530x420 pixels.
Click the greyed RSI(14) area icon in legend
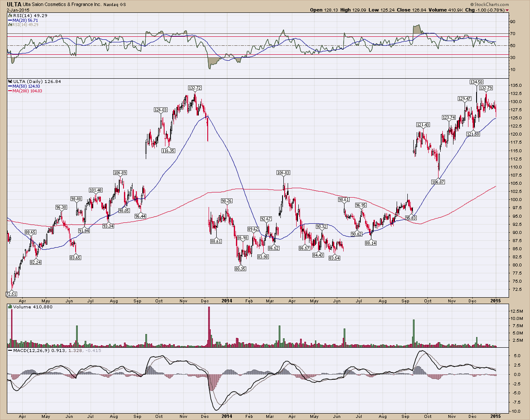[10, 25]
